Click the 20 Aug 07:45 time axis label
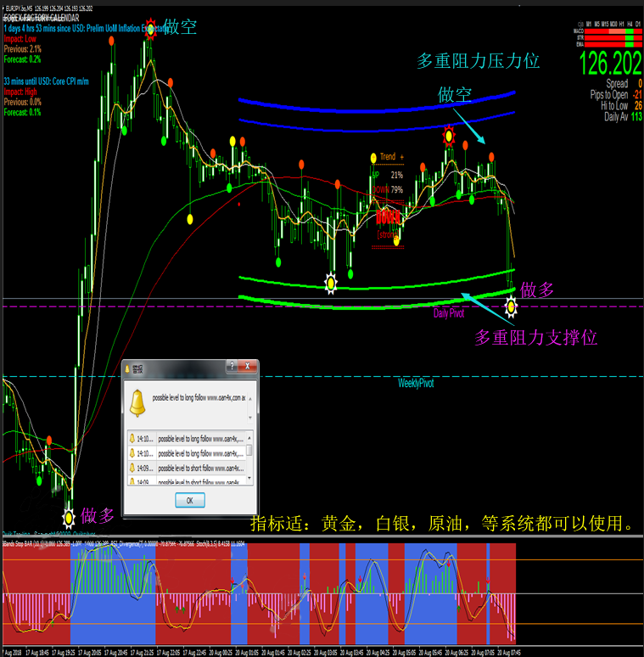The width and height of the screenshot is (644, 657). tap(509, 653)
